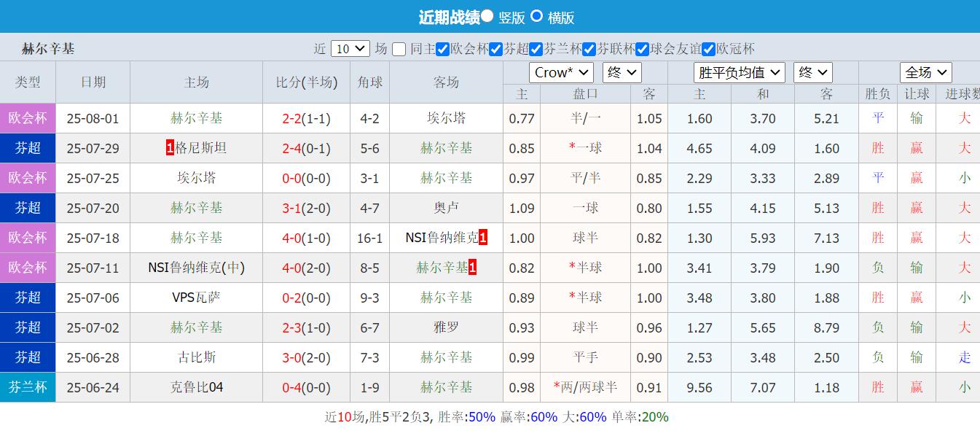This screenshot has width=980, height=431.
Task: Expand the 胜平负均值 dropdown
Action: click(739, 72)
